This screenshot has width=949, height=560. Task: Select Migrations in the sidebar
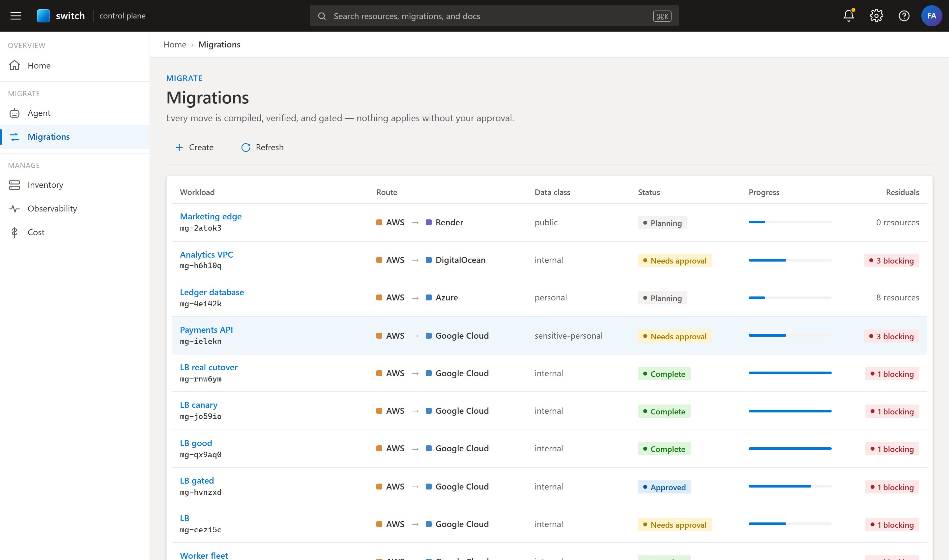pyautogui.click(x=75, y=137)
